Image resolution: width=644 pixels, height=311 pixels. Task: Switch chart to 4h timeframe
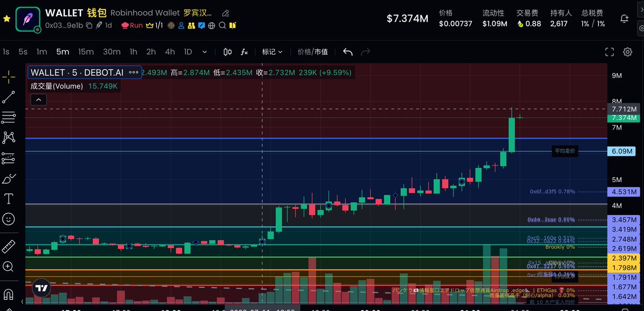(x=170, y=52)
